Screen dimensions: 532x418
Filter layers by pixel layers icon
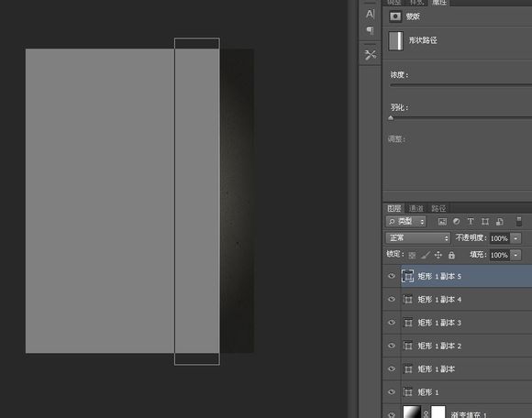point(442,222)
